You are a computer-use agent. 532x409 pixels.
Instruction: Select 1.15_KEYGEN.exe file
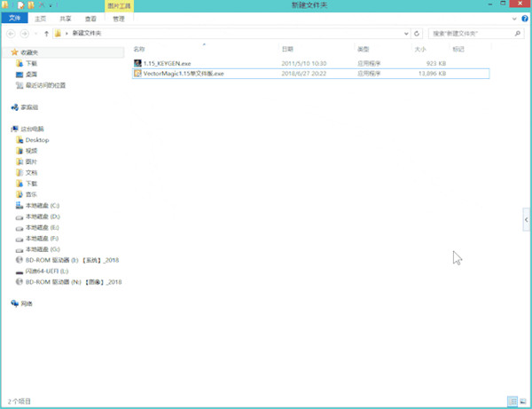pyautogui.click(x=168, y=63)
